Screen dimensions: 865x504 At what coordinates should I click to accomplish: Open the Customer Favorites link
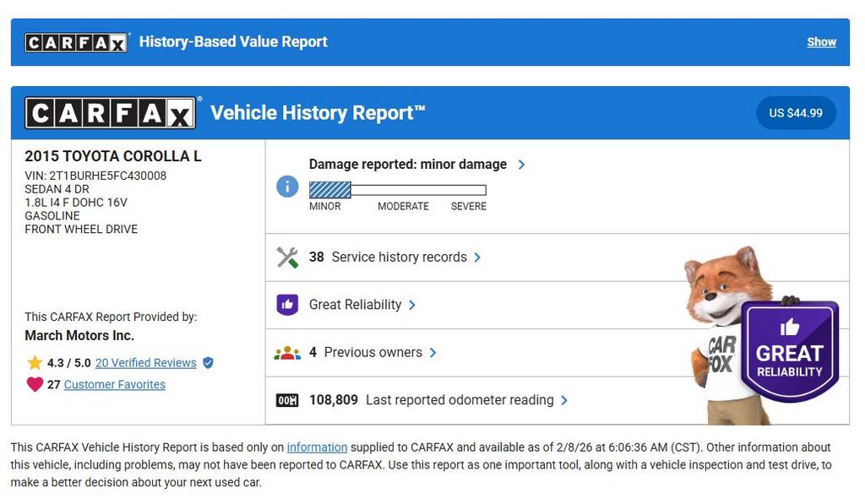tap(114, 385)
